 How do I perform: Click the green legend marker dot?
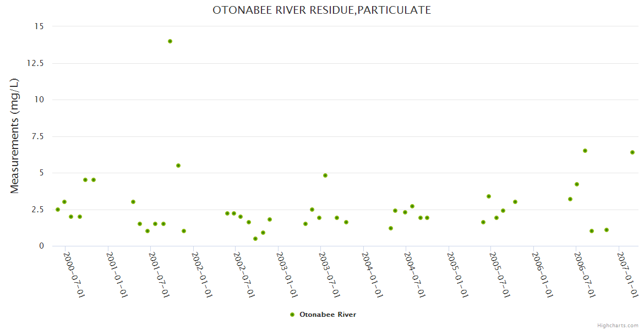(x=292, y=315)
